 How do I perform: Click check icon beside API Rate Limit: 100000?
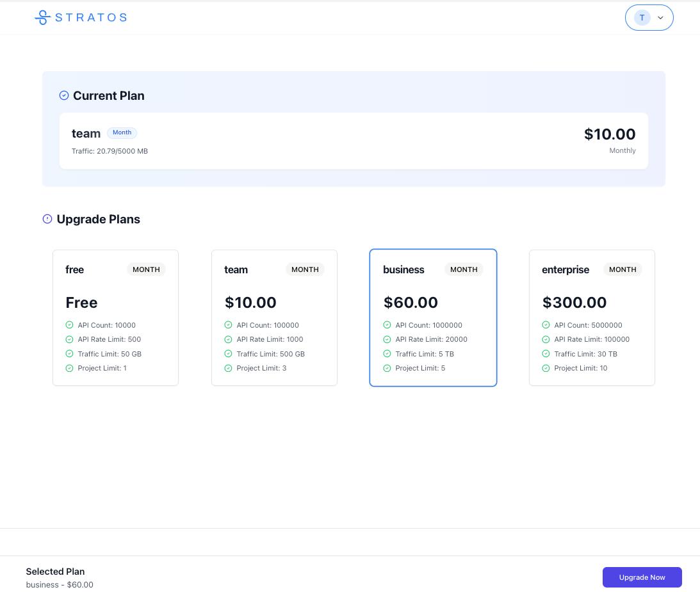[546, 339]
